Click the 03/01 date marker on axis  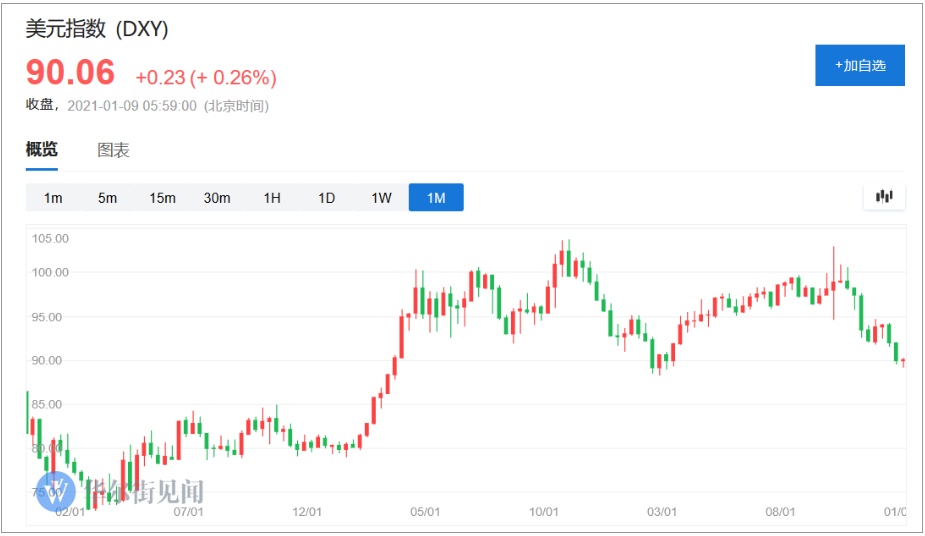click(x=661, y=512)
